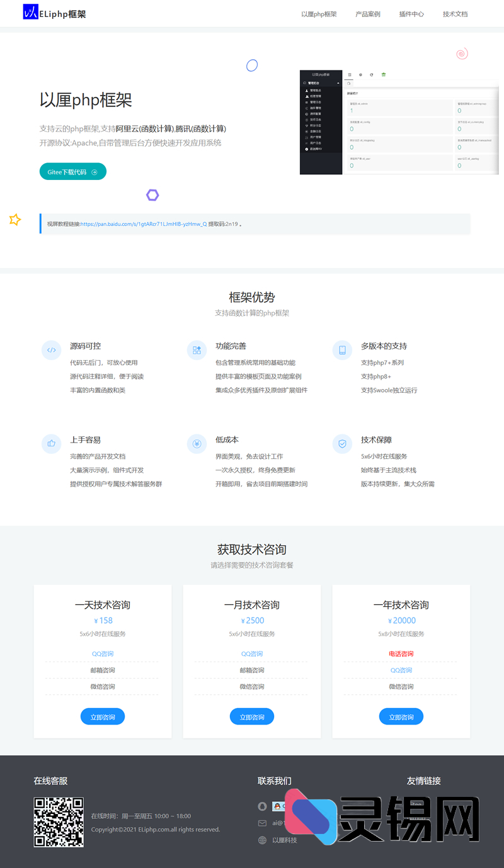Select the thumbs-up icon beside 上手容易
Image resolution: width=504 pixels, height=868 pixels.
[x=51, y=444]
